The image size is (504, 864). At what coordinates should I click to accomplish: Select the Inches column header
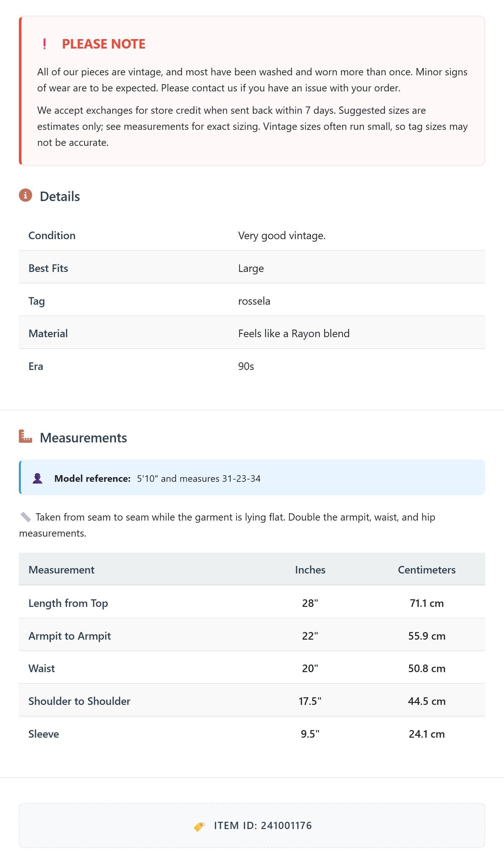tap(310, 570)
